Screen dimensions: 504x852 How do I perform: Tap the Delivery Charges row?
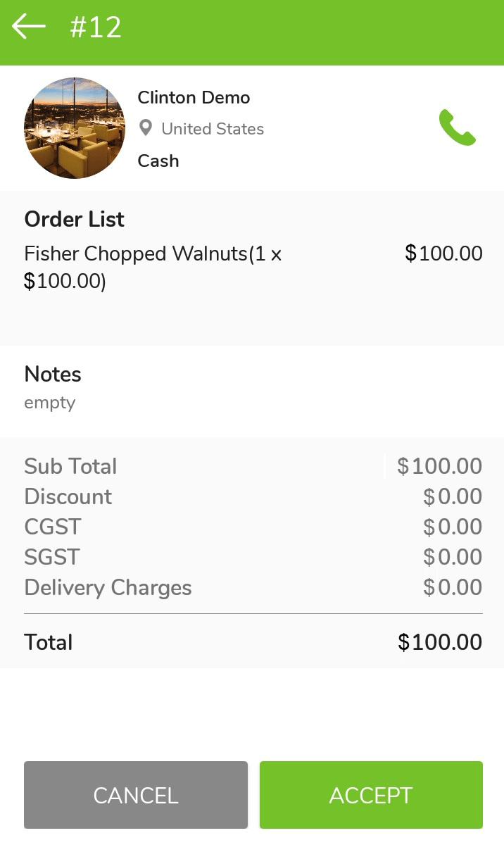coord(108,587)
